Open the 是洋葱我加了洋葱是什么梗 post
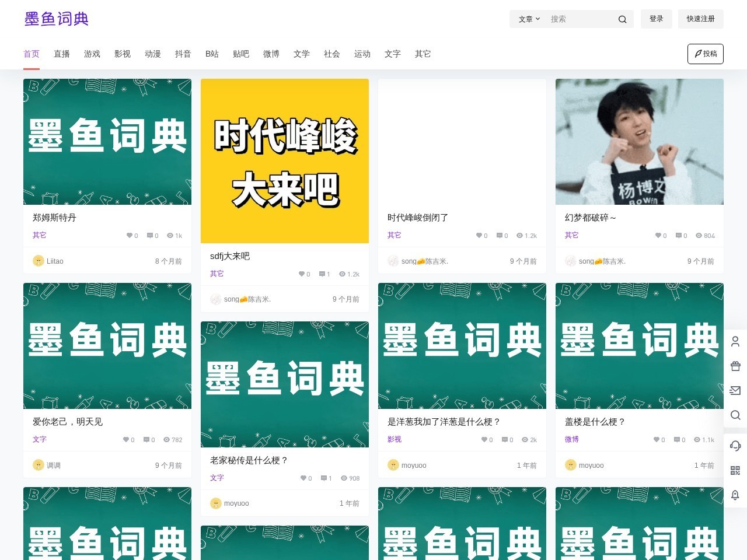The height and width of the screenshot is (560, 747). click(444, 422)
